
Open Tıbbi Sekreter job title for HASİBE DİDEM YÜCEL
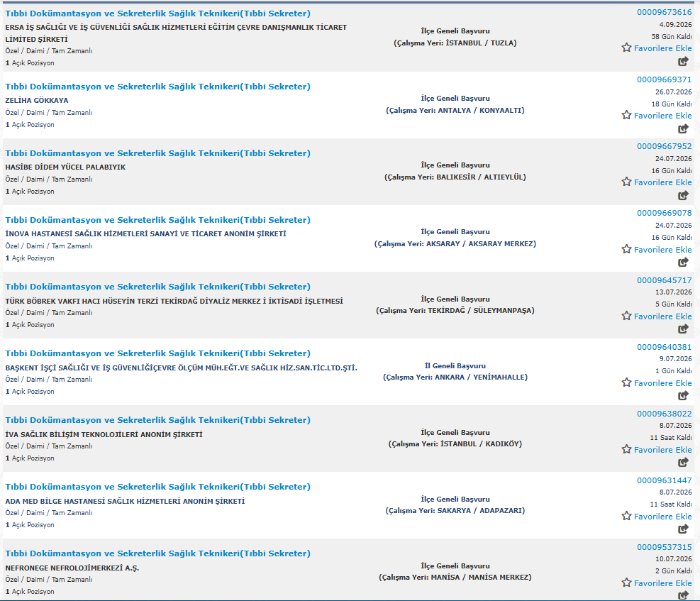coord(157,153)
